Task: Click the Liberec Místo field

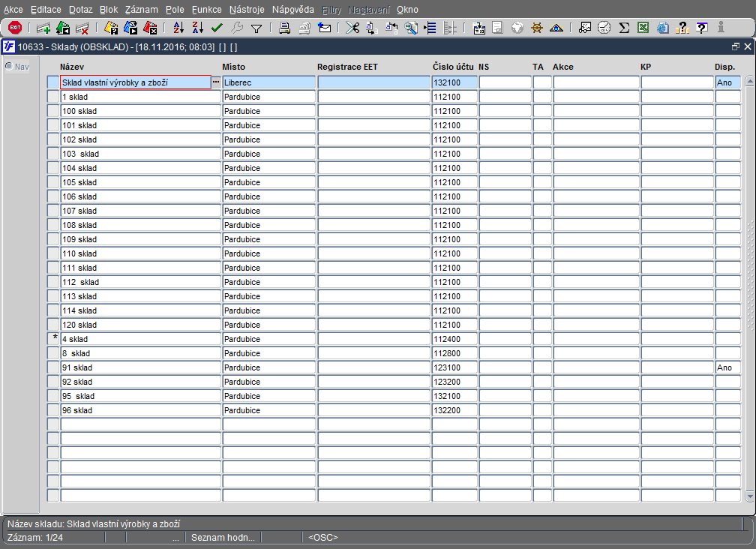Action: pyautogui.click(x=269, y=82)
